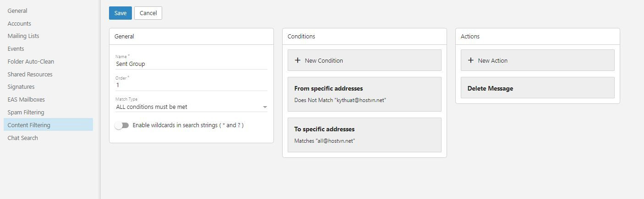Open the Delete Message action
The image size is (644, 199).
pos(537,88)
